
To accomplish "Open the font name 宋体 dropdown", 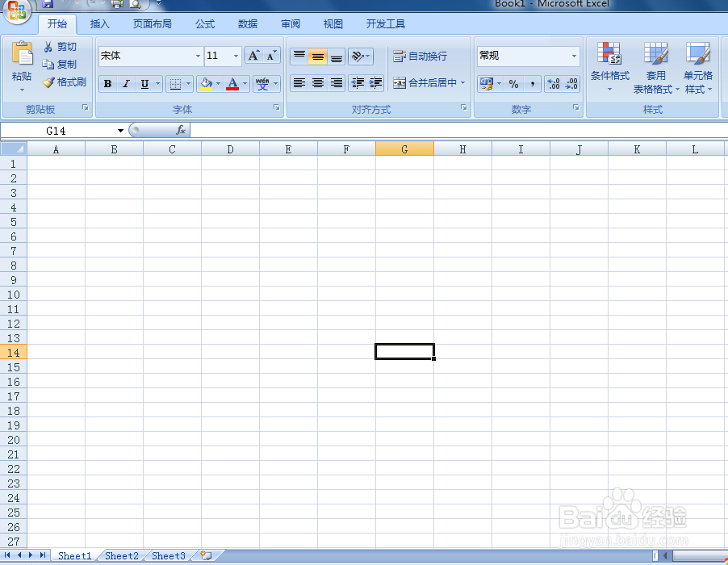I will 198,56.
